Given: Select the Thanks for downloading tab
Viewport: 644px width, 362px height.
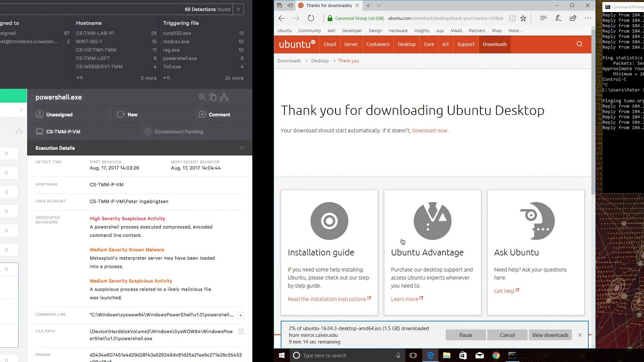Looking at the screenshot, I should (329, 6).
